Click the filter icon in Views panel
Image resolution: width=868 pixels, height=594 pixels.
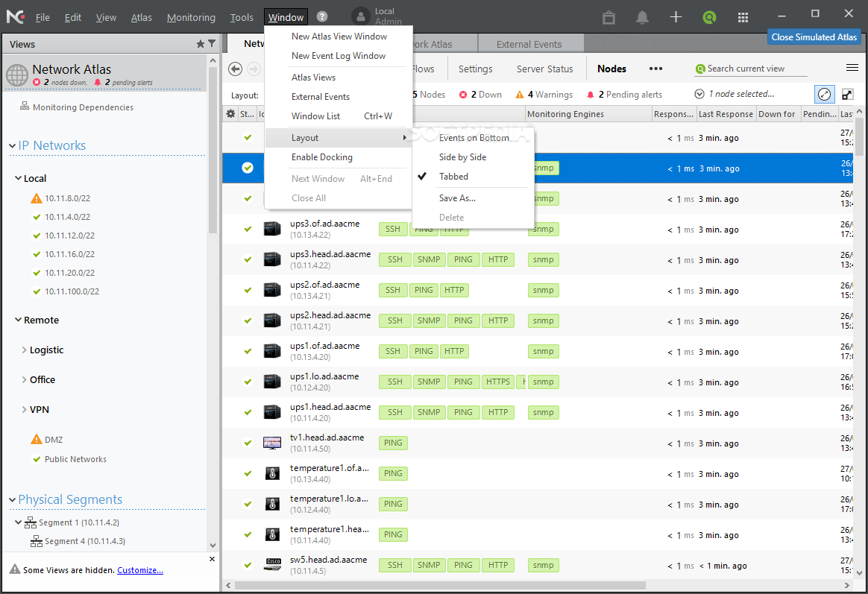212,44
